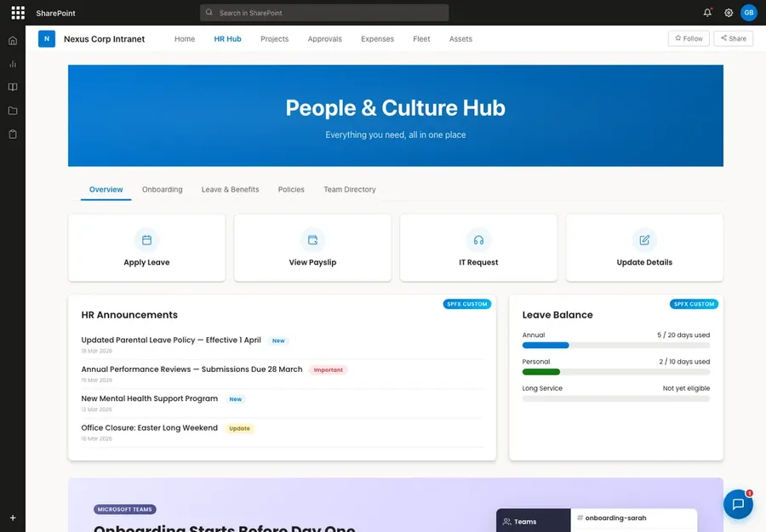Click the '2 / 10 days used' text
Screen dimensions: 766x532
684,362
